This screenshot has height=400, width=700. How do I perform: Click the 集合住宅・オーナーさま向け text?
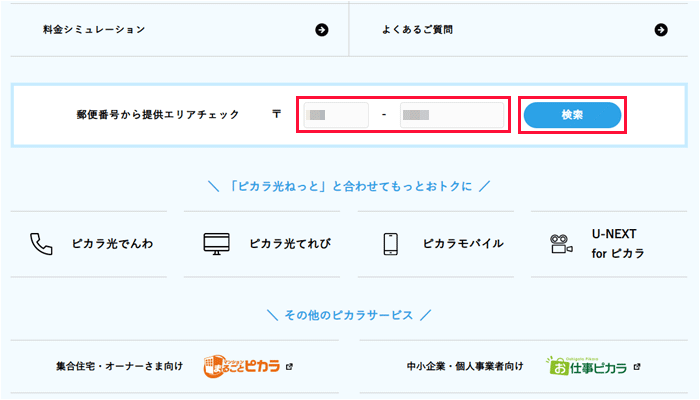coord(120,367)
